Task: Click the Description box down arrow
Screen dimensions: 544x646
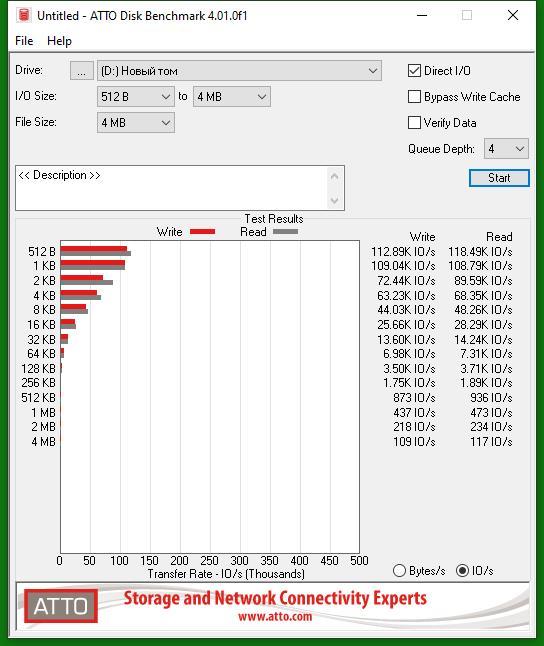Action: [x=335, y=201]
